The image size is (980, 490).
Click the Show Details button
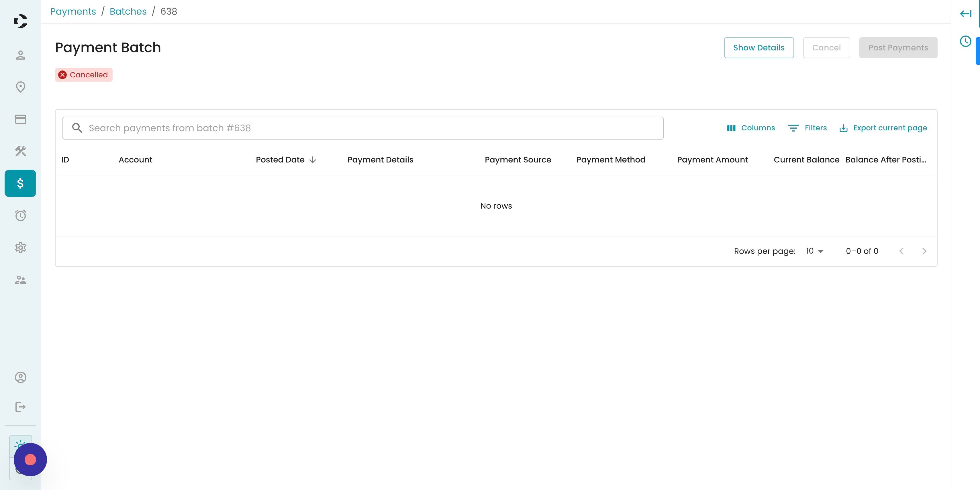tap(758, 48)
